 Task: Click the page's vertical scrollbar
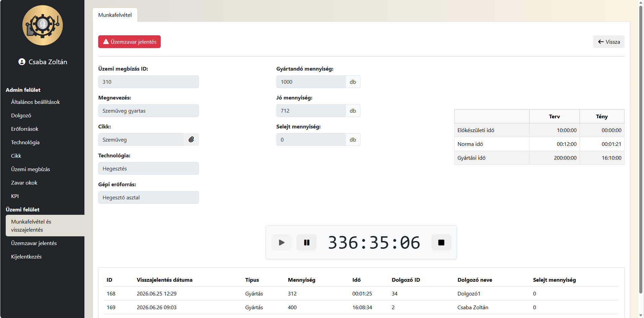[x=641, y=150]
